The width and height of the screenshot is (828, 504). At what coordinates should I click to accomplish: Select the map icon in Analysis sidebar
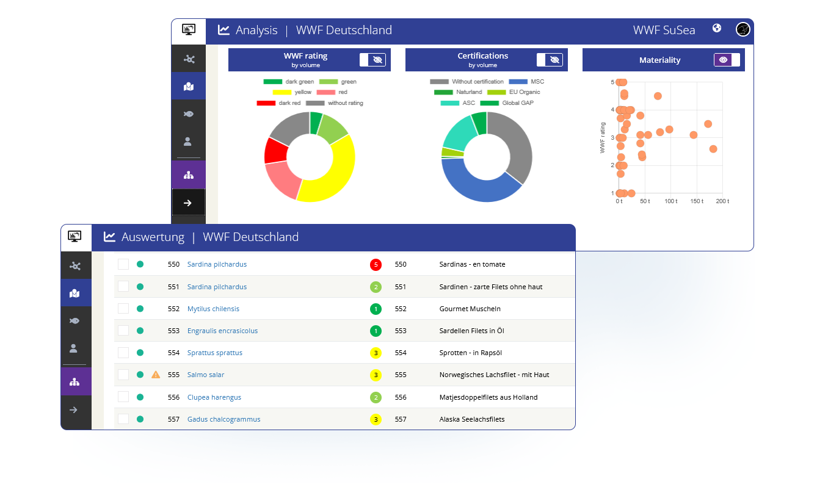[x=189, y=87]
